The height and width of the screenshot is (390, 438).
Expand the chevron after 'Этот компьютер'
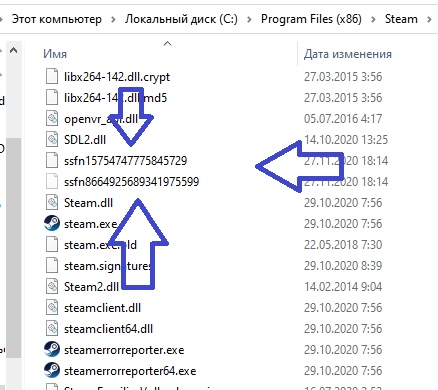coord(113,20)
